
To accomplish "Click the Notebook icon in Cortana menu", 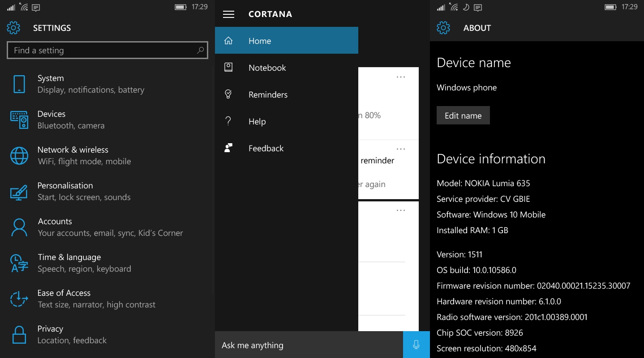I will (228, 68).
